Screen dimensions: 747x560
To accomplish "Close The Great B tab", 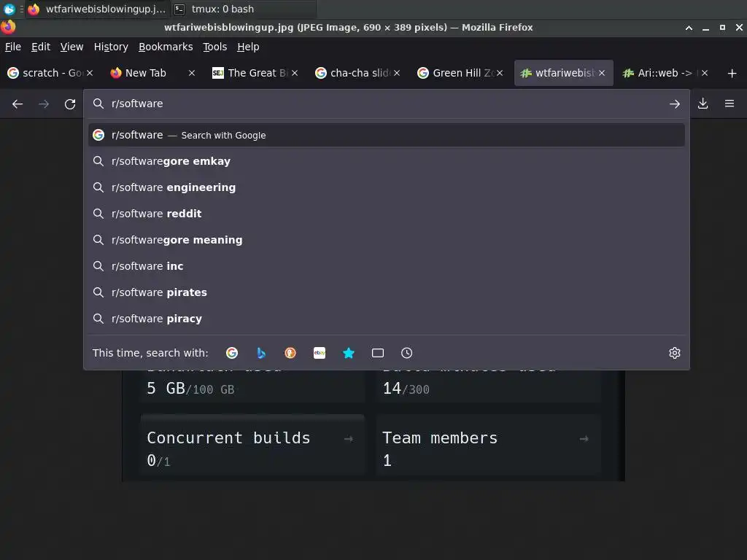I will pyautogui.click(x=295, y=73).
